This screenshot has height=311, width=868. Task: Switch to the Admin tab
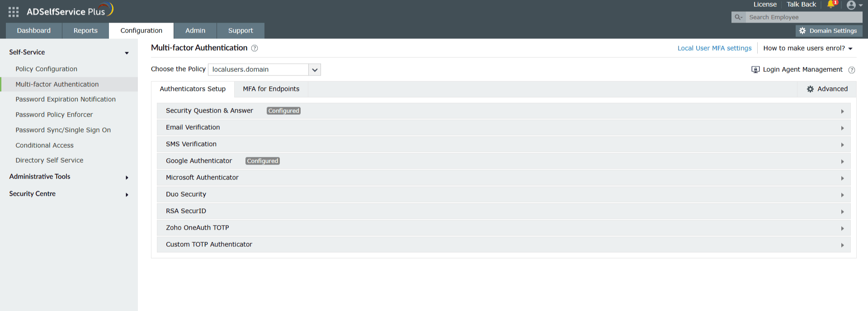tap(195, 31)
